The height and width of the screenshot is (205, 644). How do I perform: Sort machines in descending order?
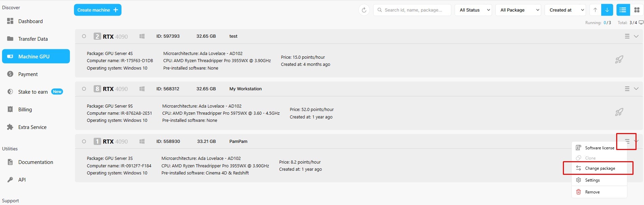coord(607,10)
